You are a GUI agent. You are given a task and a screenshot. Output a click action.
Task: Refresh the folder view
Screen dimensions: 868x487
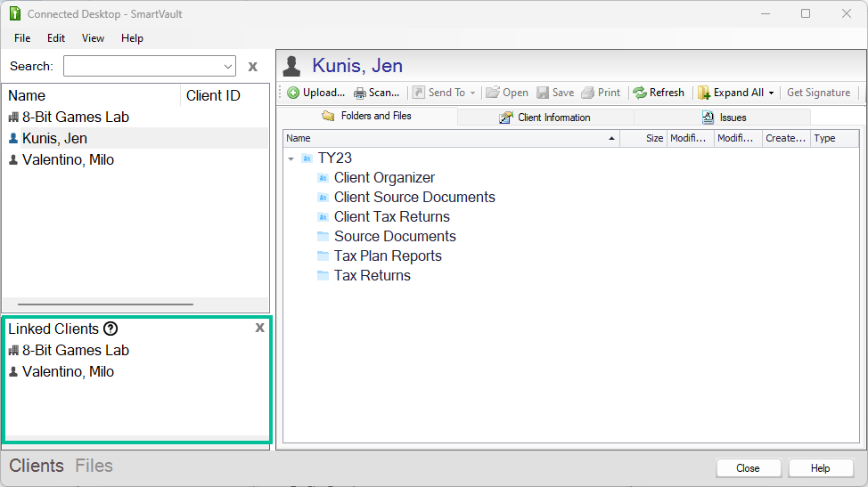click(659, 93)
